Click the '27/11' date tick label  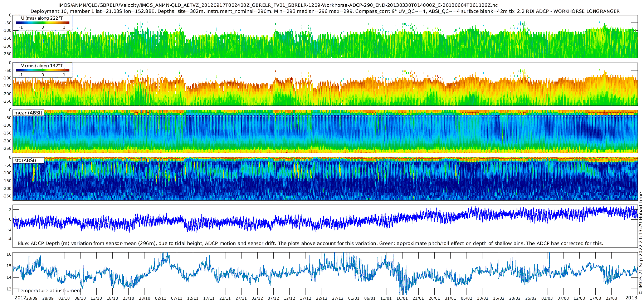[241, 298]
